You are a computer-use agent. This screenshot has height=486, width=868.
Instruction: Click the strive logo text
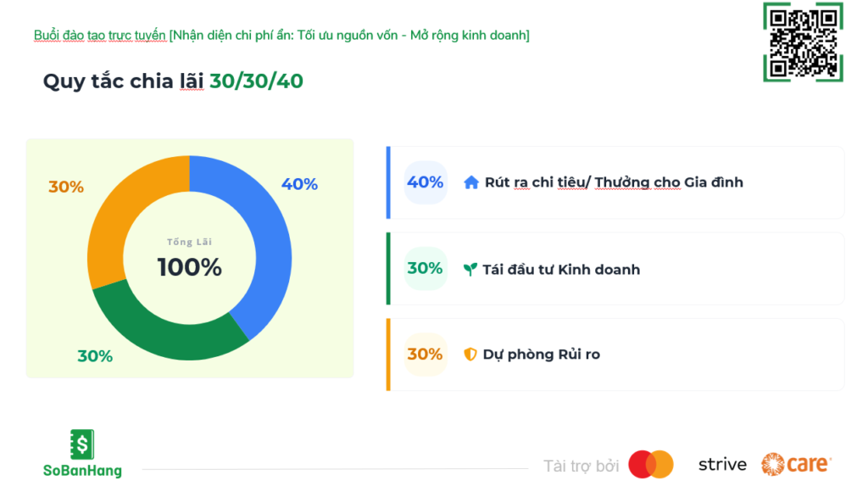click(722, 464)
